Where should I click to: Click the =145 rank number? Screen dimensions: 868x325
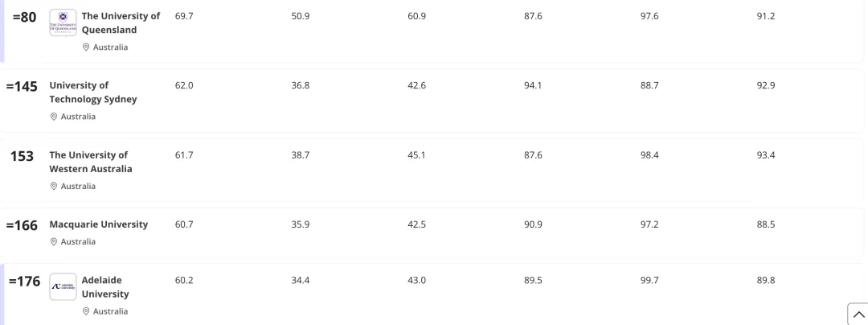point(22,87)
